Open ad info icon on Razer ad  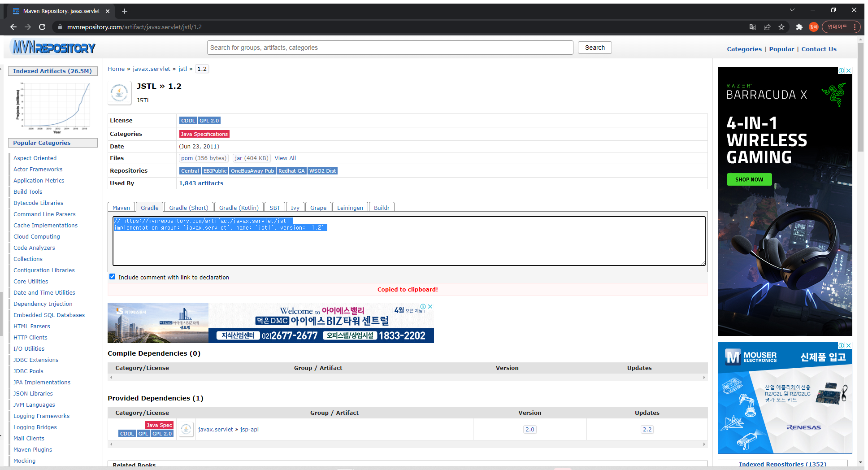(x=842, y=70)
